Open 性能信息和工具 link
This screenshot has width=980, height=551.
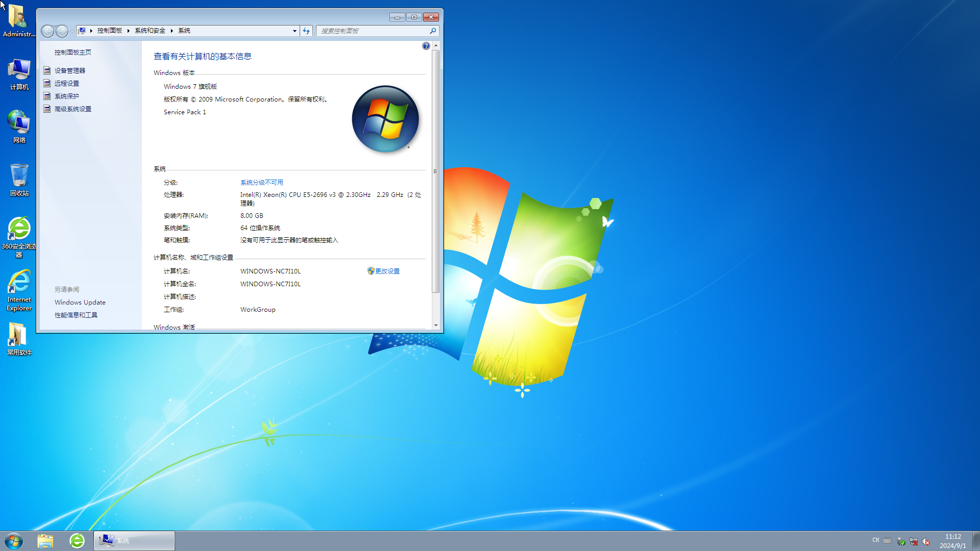coord(76,315)
